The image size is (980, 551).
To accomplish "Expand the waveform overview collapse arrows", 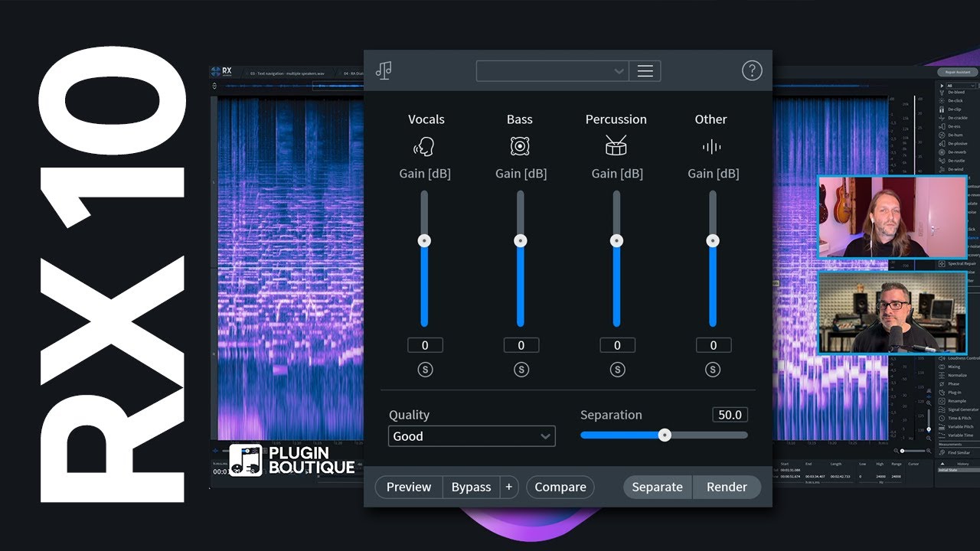I will click(x=214, y=86).
